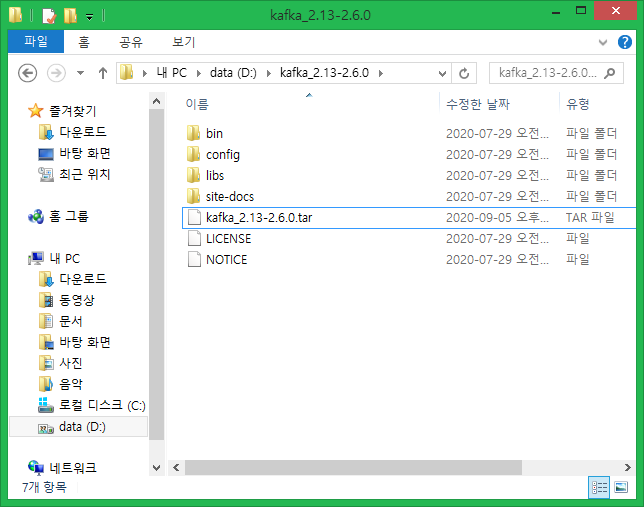The image size is (644, 507).
Task: Select data (D:) drive in navigation pane
Action: (x=78, y=427)
